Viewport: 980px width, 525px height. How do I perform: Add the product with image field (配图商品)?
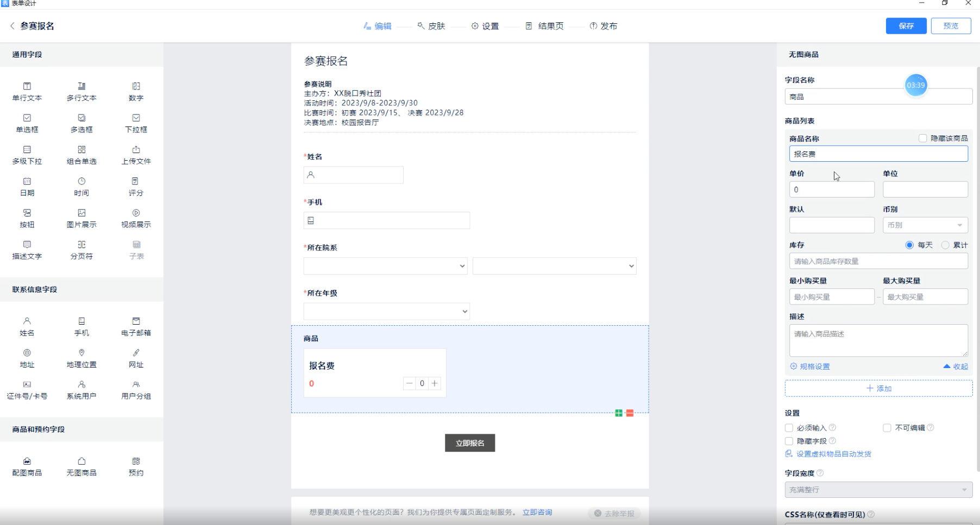27,466
